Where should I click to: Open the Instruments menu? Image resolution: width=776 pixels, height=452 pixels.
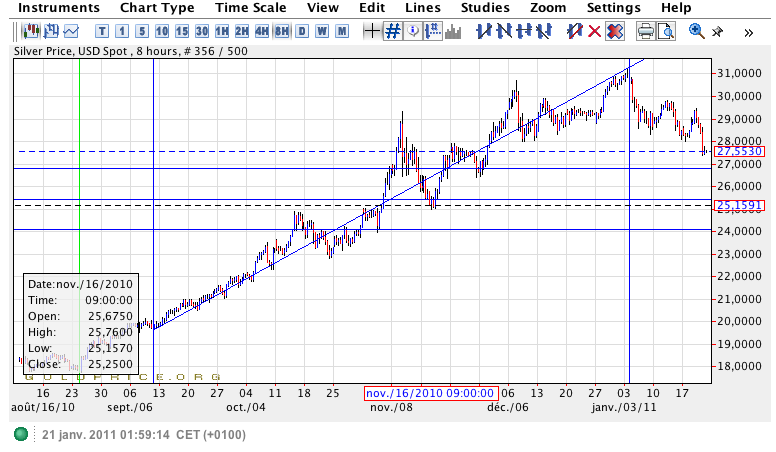click(x=59, y=8)
